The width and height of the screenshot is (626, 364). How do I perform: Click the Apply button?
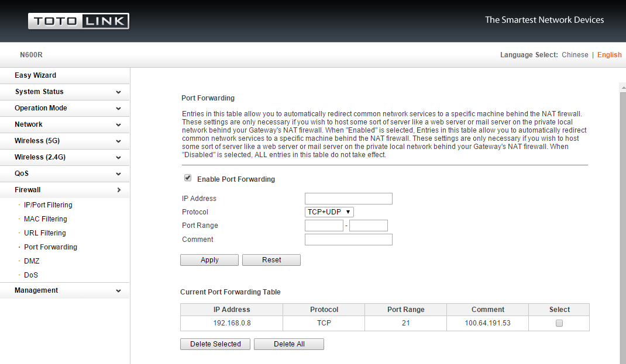(x=209, y=260)
